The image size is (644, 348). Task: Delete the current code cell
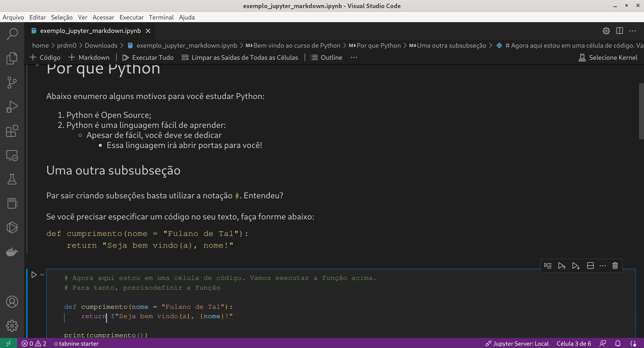615,266
